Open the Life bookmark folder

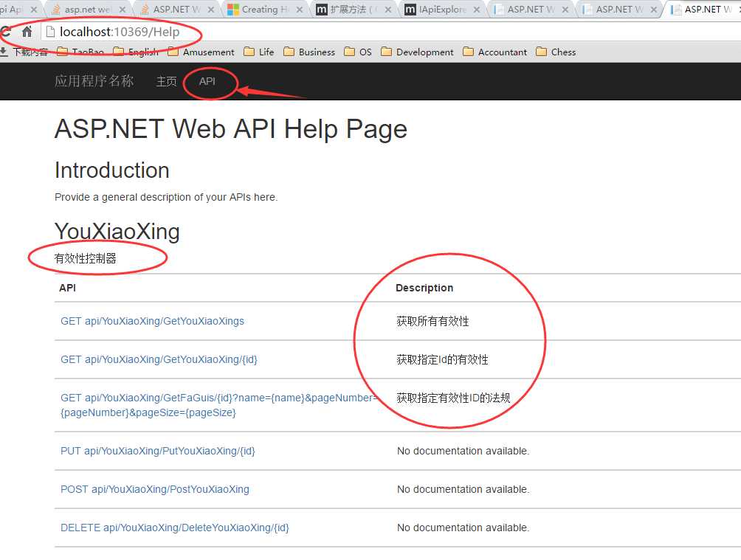(258, 52)
